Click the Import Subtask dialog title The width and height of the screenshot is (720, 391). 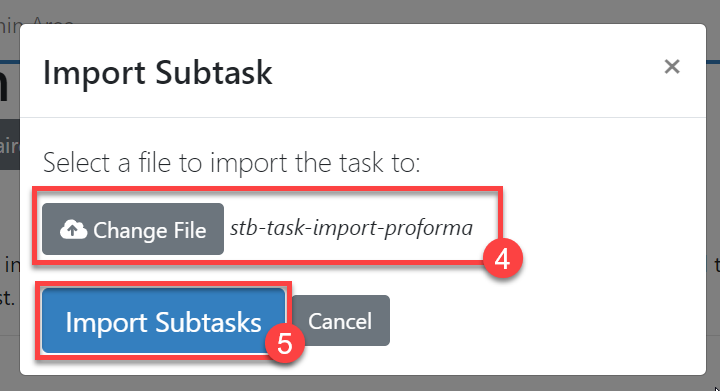158,72
